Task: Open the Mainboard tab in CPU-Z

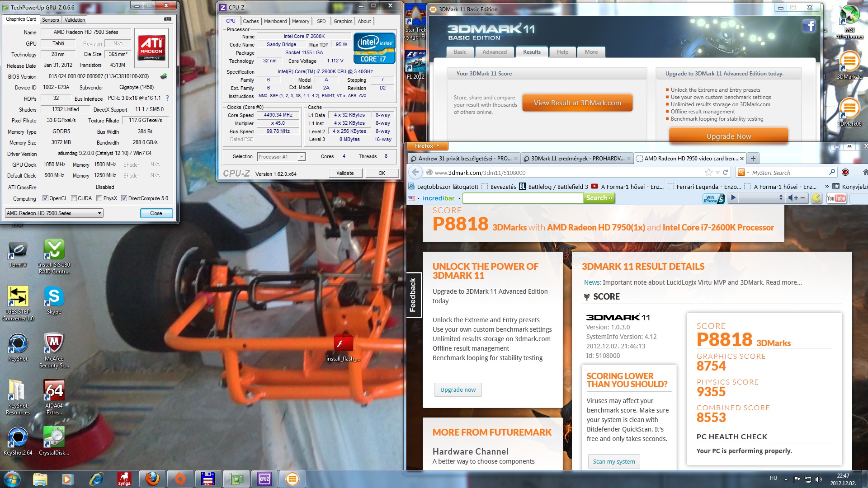Action: tap(275, 21)
